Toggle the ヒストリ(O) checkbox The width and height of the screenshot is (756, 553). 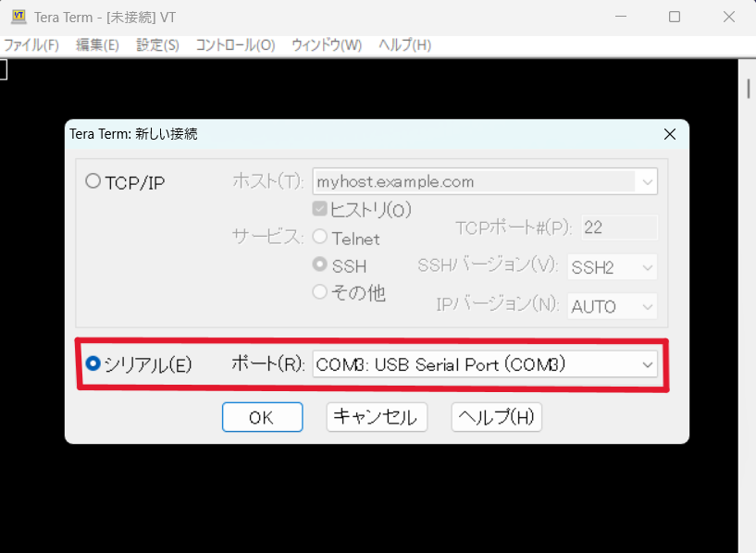coord(318,210)
